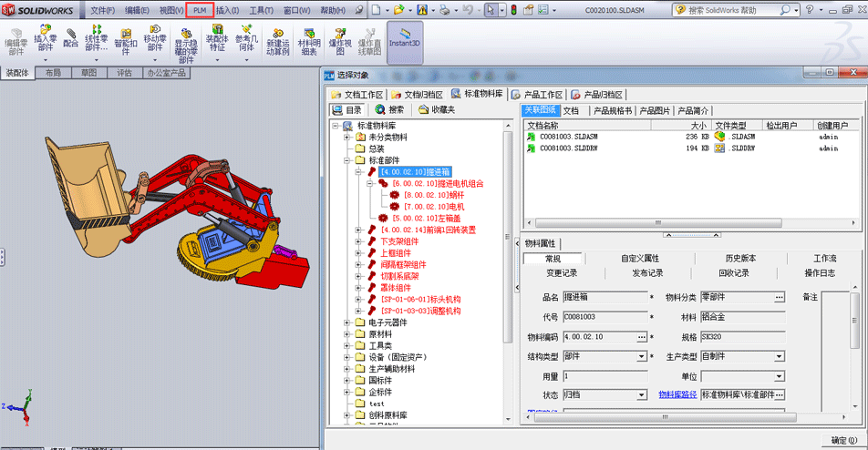Image resolution: width=868 pixels, height=450 pixels.
Task: Open the 生产类型 dropdown
Action: point(779,356)
